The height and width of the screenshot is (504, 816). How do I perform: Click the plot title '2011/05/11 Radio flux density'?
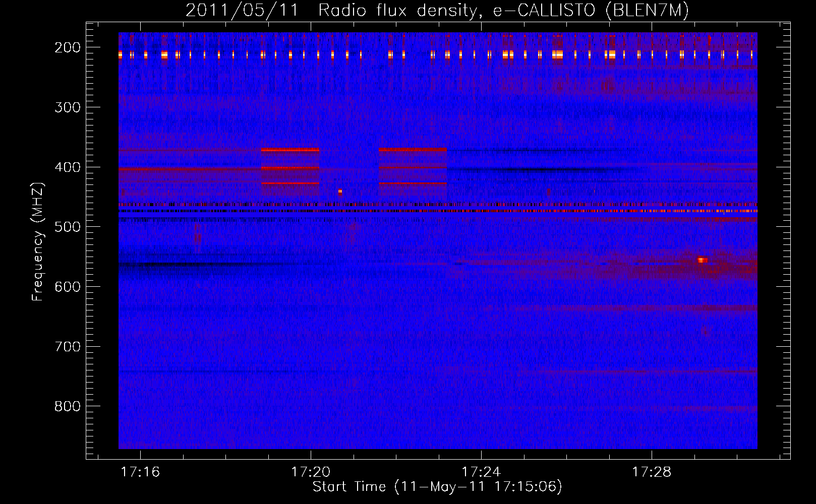[437, 10]
